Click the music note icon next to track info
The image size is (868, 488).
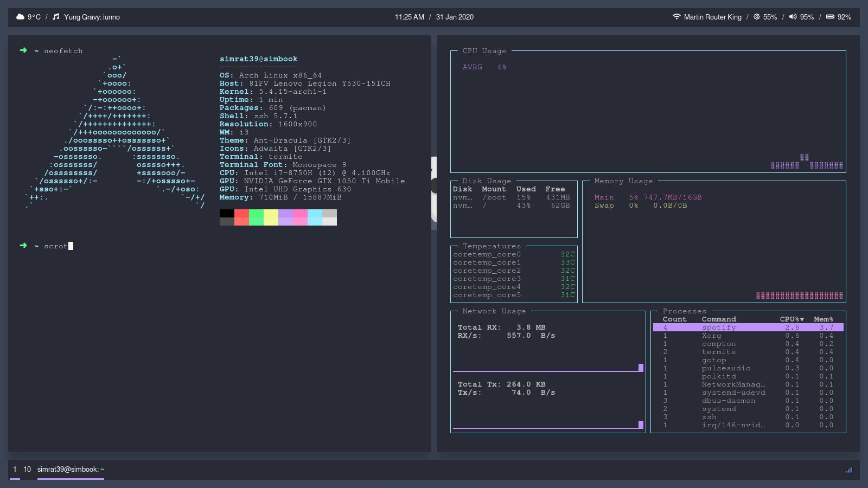click(56, 17)
